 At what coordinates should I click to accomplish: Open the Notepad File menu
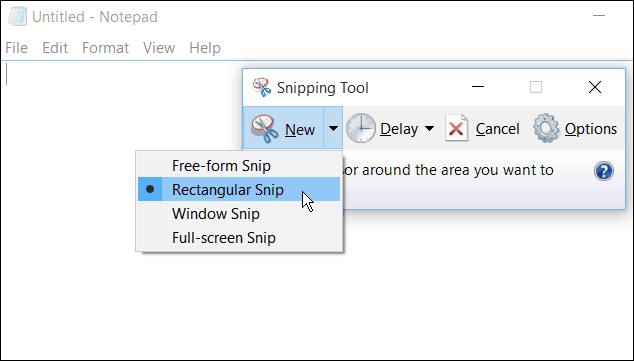click(17, 48)
